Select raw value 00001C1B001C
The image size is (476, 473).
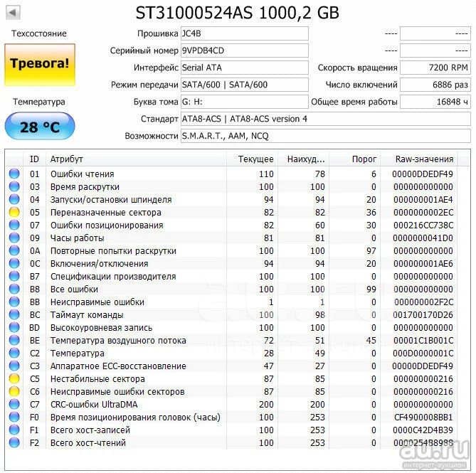coord(423,341)
